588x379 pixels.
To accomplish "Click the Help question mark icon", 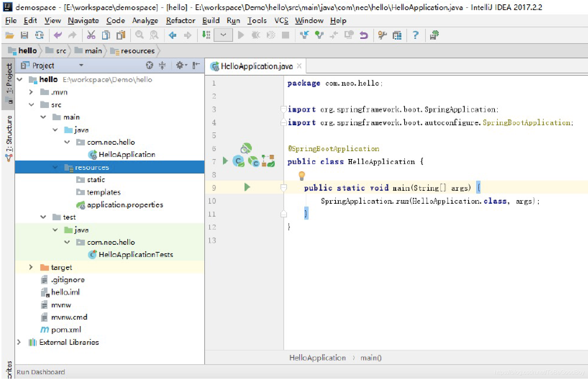I will tap(416, 35).
